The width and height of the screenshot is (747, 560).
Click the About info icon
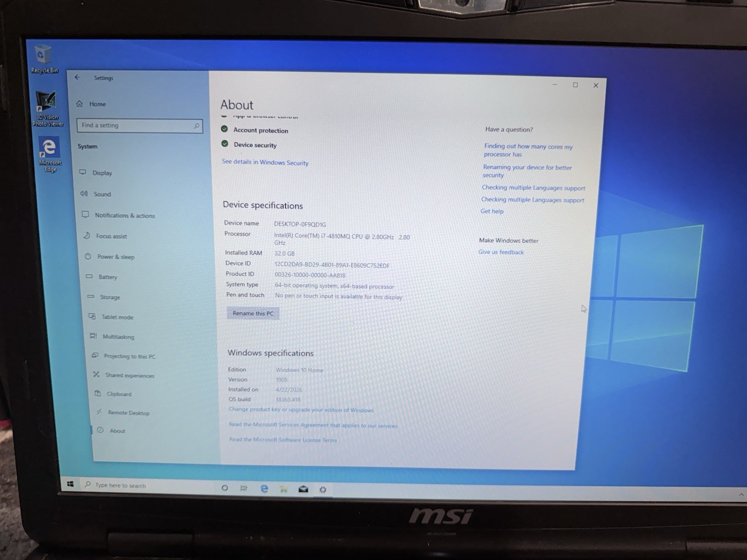click(x=100, y=430)
